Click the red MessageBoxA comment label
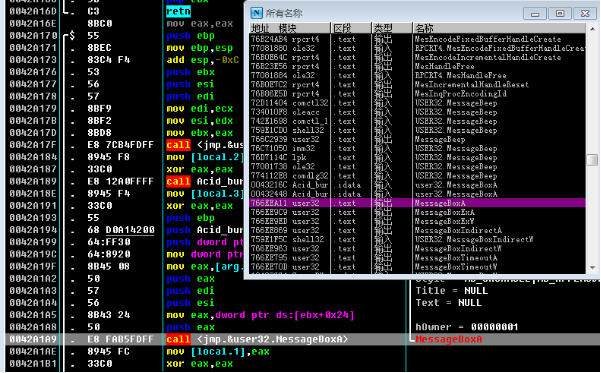 pos(448,339)
